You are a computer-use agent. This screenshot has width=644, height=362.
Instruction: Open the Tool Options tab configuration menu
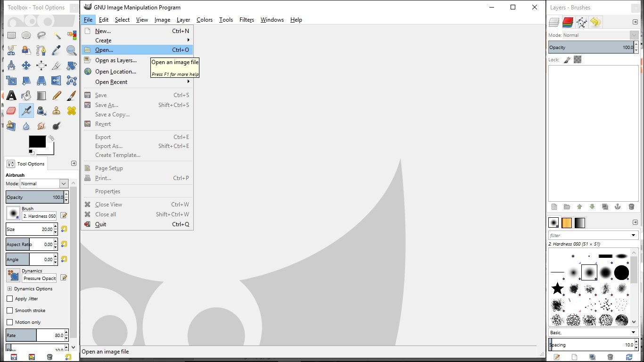coord(74,164)
